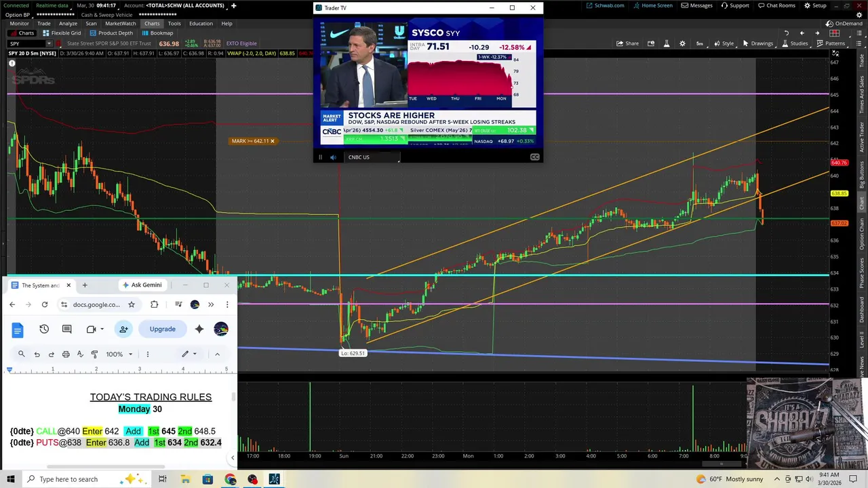Switch the Docs editing mode pencil
This screenshot has width=868, height=488.
click(x=188, y=354)
